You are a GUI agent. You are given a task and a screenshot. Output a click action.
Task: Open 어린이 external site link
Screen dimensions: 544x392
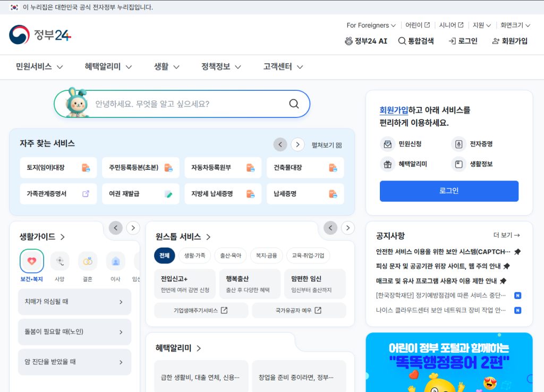coord(418,25)
